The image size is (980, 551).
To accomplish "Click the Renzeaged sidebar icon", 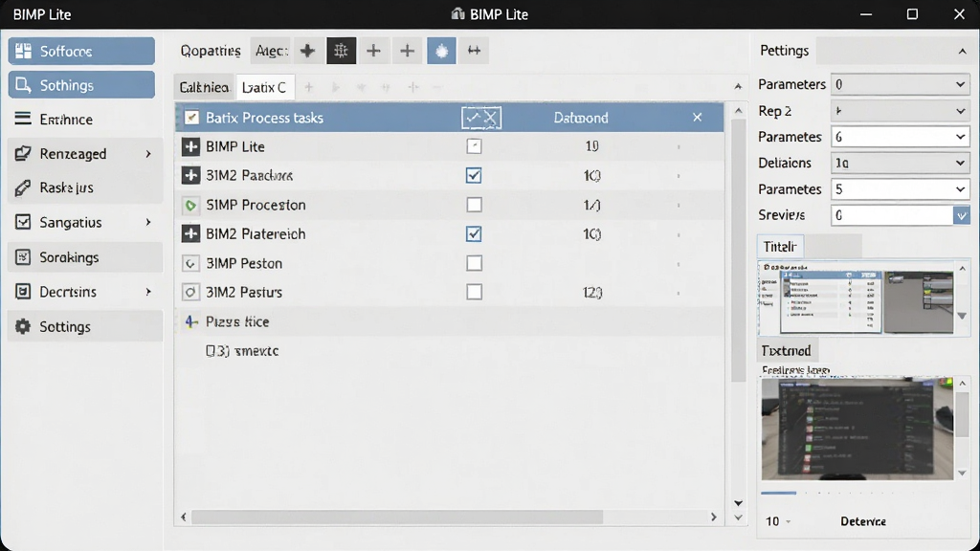I will [x=23, y=153].
